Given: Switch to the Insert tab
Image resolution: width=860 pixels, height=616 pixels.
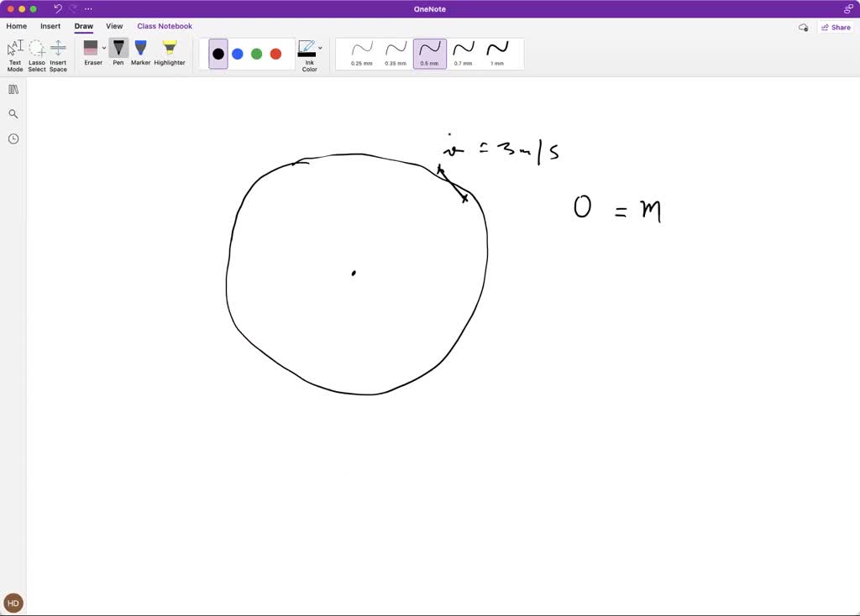Looking at the screenshot, I should [x=50, y=26].
